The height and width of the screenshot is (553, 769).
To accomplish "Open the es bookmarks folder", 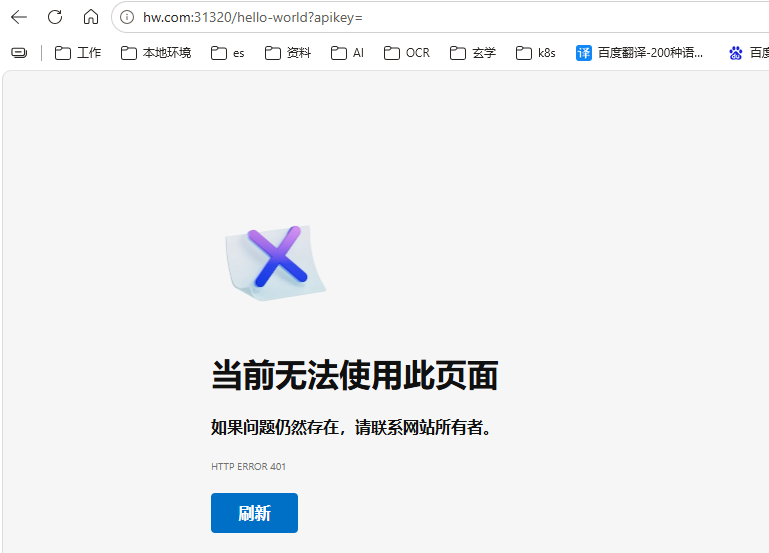I will pyautogui.click(x=228, y=52).
